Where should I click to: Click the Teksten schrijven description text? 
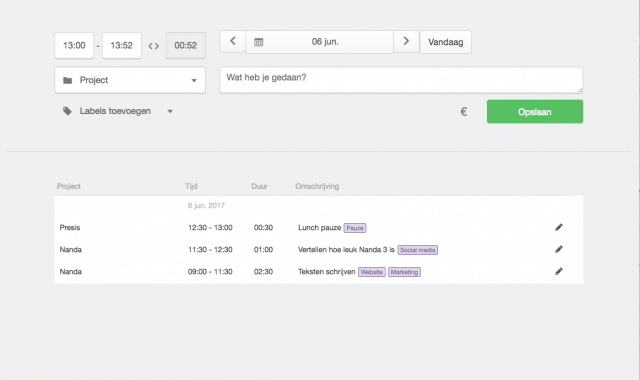[327, 271]
